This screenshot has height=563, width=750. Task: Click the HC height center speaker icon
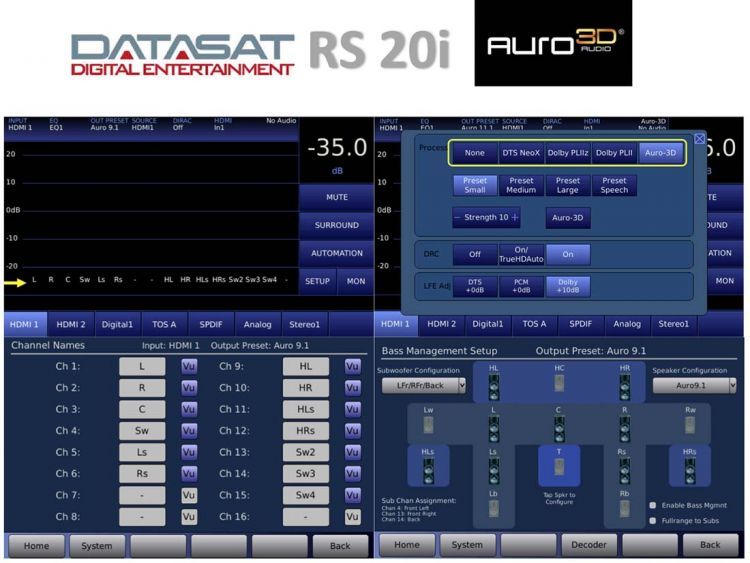point(559,383)
